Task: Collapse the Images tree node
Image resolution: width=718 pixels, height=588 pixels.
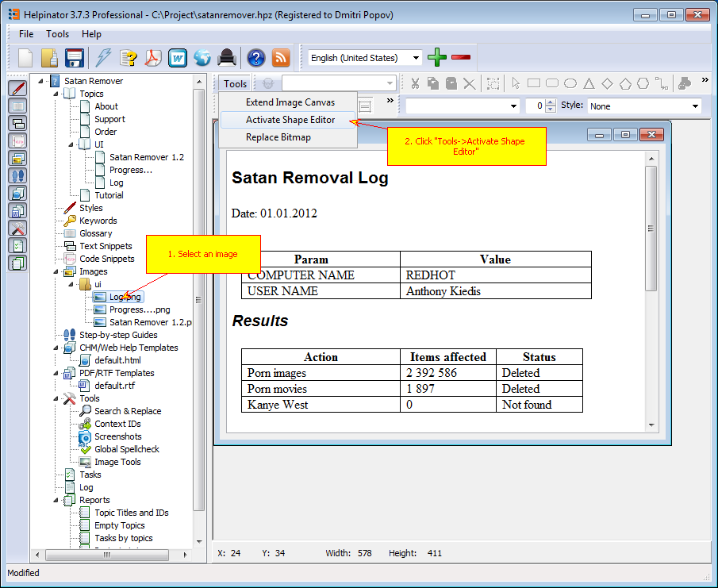Action: (x=56, y=271)
